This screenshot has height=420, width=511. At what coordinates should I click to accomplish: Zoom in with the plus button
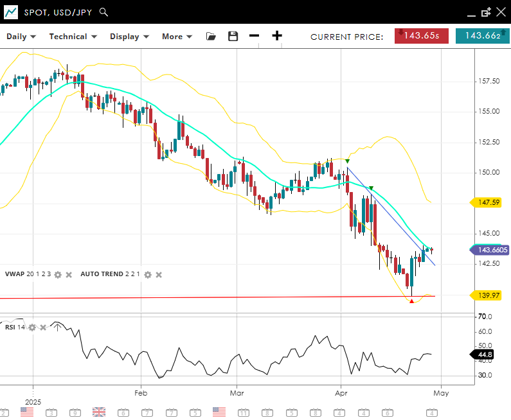click(276, 36)
